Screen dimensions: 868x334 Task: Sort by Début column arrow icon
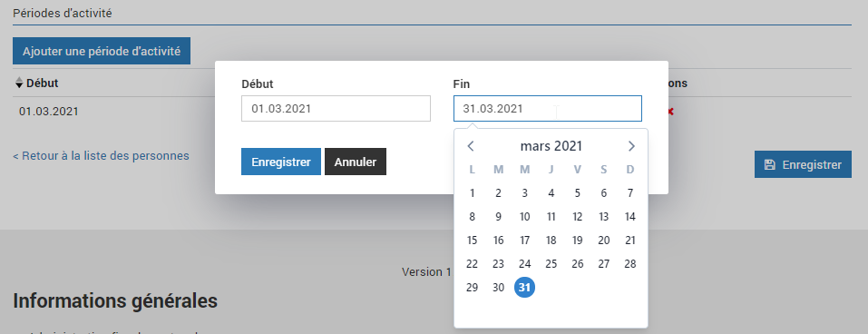(19, 83)
